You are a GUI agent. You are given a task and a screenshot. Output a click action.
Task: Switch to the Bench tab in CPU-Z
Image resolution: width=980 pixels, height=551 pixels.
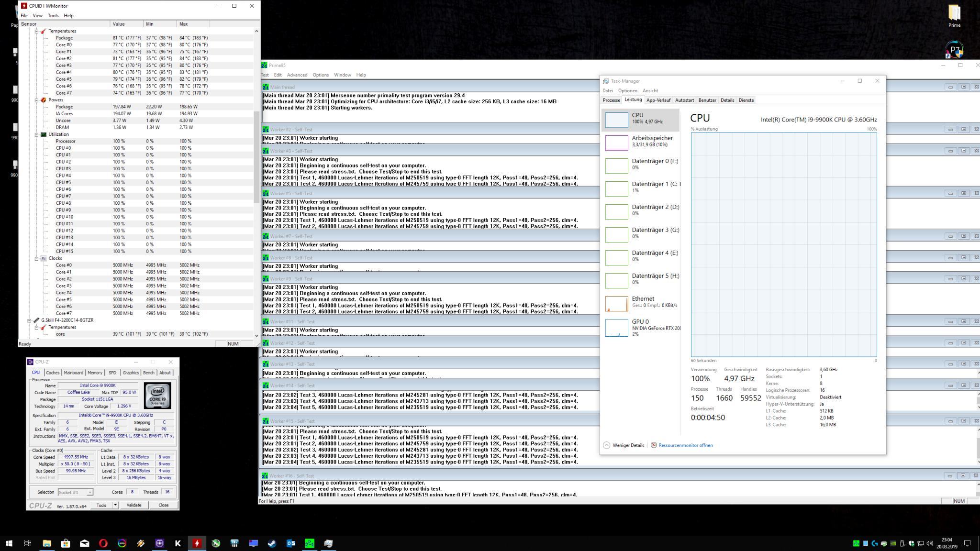click(149, 373)
